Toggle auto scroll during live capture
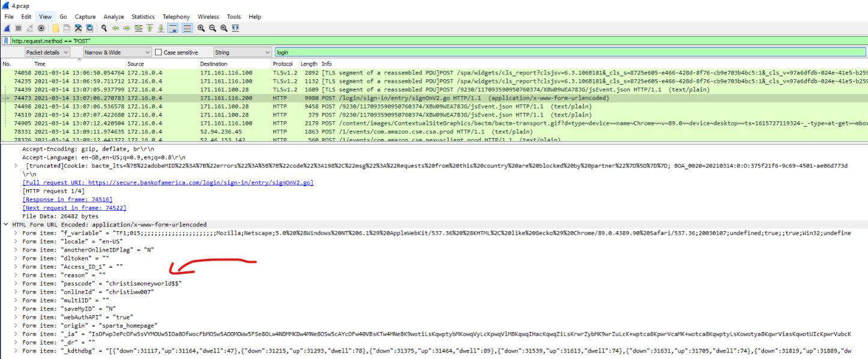This screenshot has width=868, height=359. pyautogui.click(x=173, y=28)
